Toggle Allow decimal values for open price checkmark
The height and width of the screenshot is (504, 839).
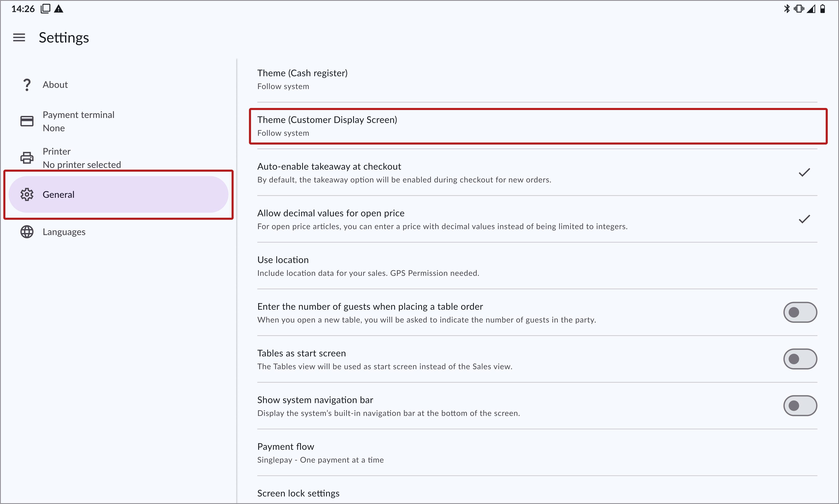point(804,219)
